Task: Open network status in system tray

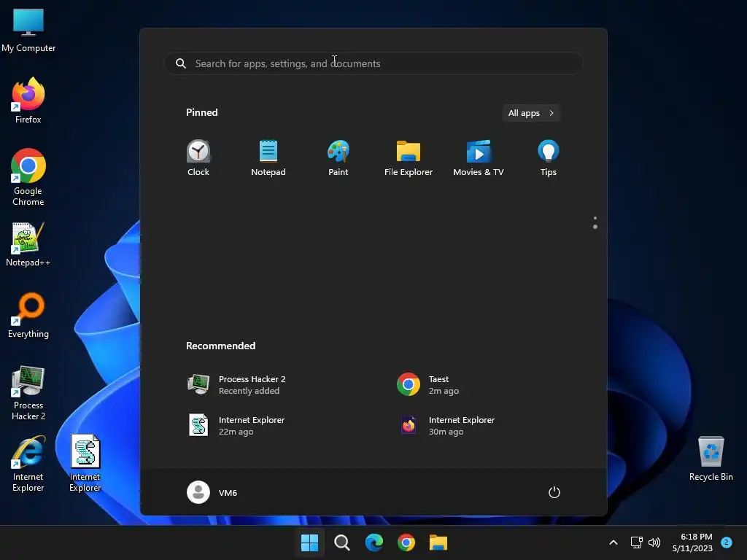Action: pos(636,542)
